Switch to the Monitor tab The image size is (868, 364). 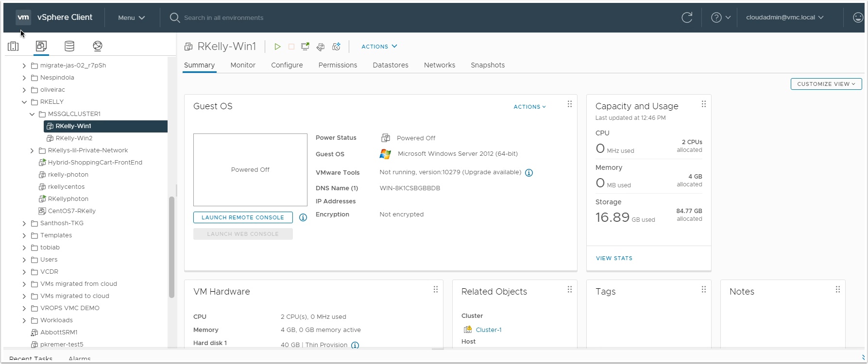(243, 65)
